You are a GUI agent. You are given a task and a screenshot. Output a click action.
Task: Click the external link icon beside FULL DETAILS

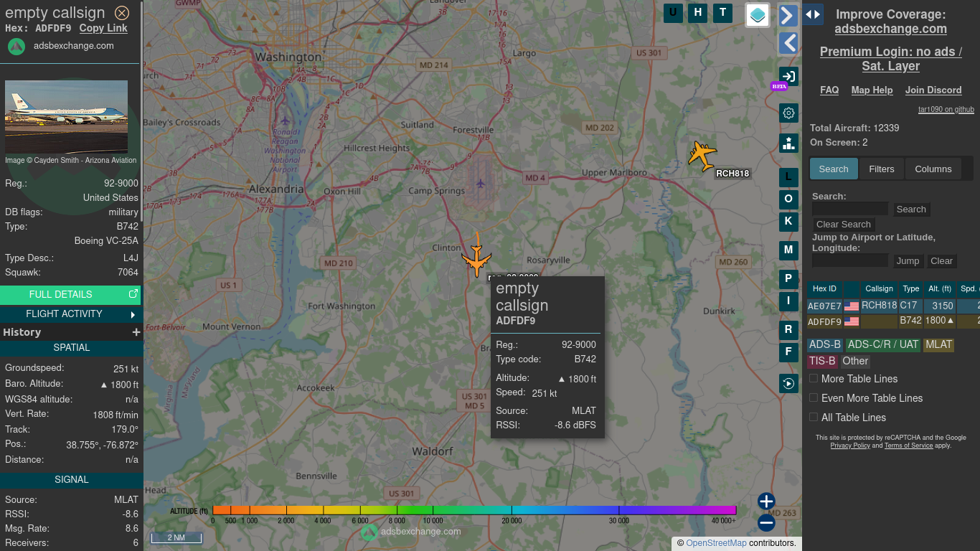[x=133, y=294]
